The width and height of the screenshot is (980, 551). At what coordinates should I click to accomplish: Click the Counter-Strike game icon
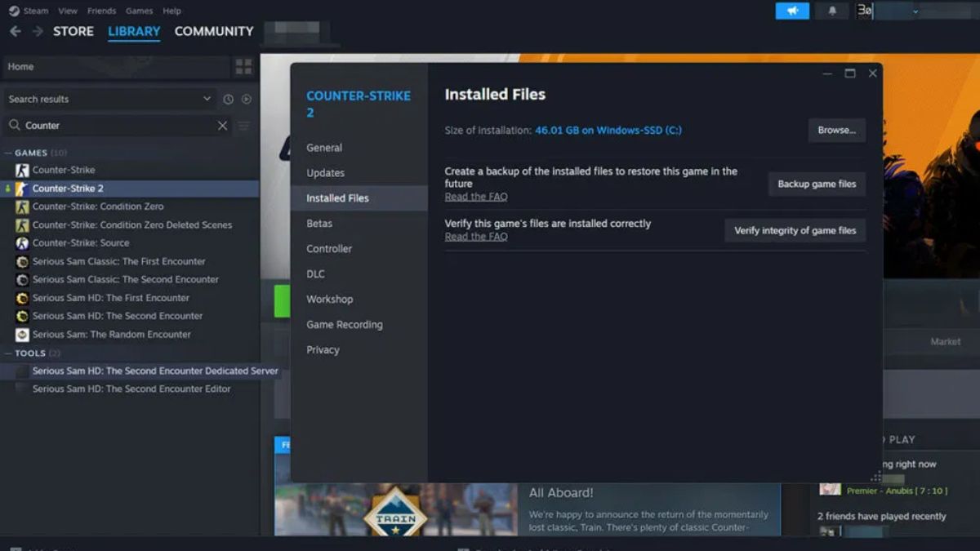[22, 171]
